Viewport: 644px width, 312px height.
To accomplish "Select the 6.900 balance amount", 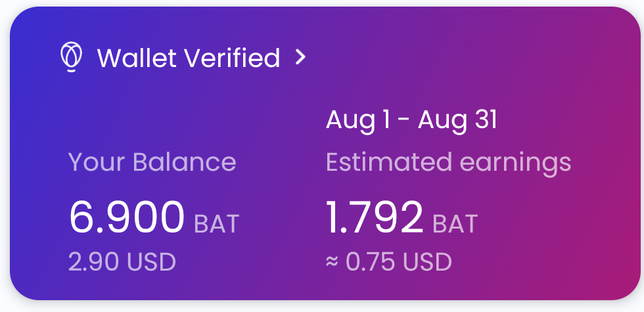I will click(x=127, y=217).
